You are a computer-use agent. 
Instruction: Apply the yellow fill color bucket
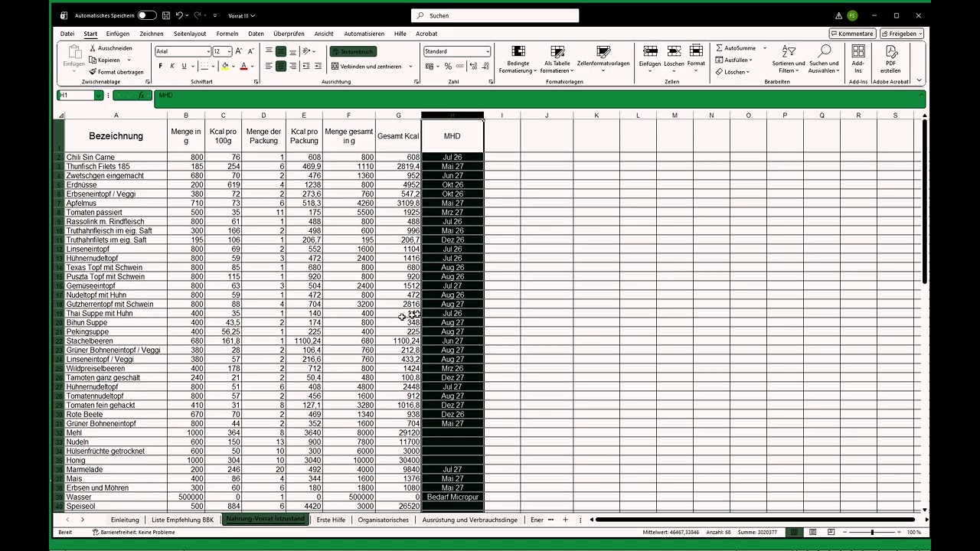tap(225, 67)
